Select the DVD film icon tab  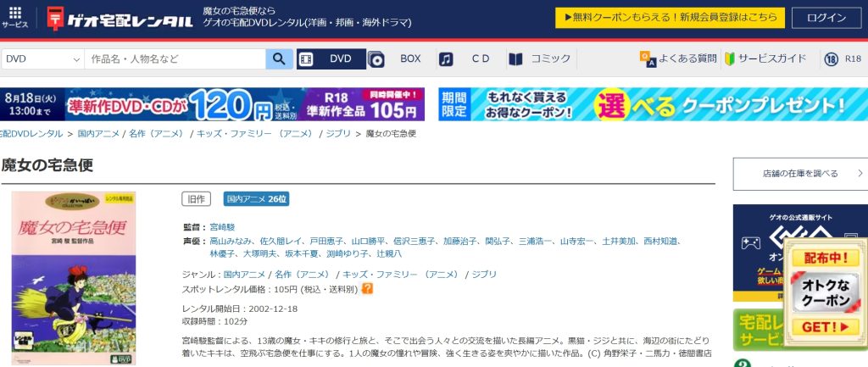(x=306, y=59)
